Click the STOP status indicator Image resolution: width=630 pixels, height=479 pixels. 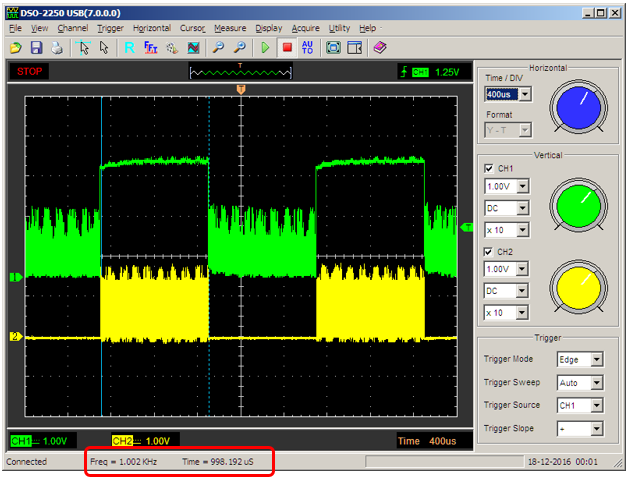click(29, 72)
